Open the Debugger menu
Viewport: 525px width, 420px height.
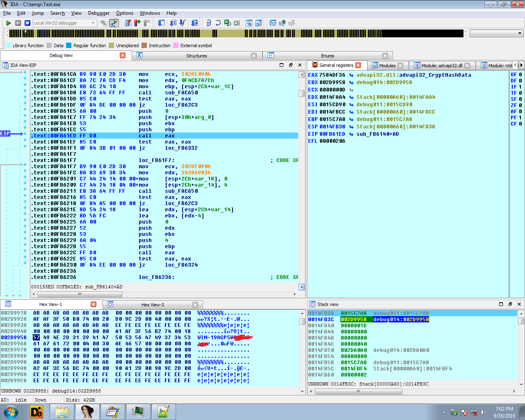(99, 13)
